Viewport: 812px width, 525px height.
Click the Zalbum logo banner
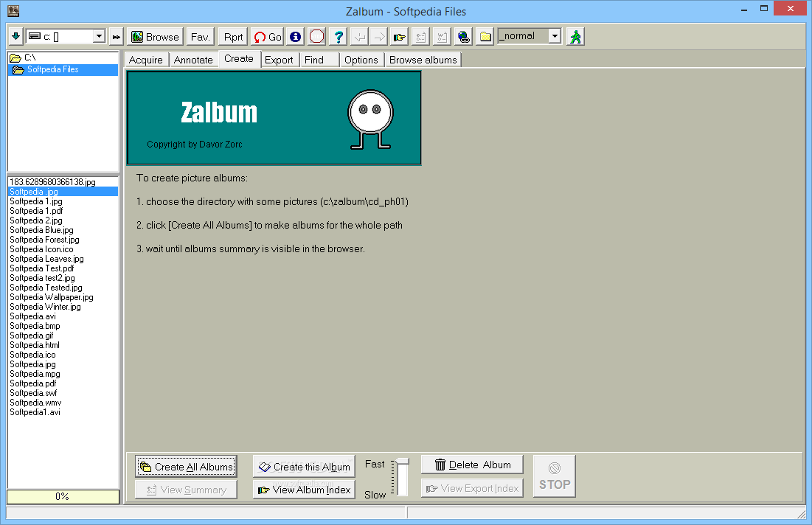274,118
